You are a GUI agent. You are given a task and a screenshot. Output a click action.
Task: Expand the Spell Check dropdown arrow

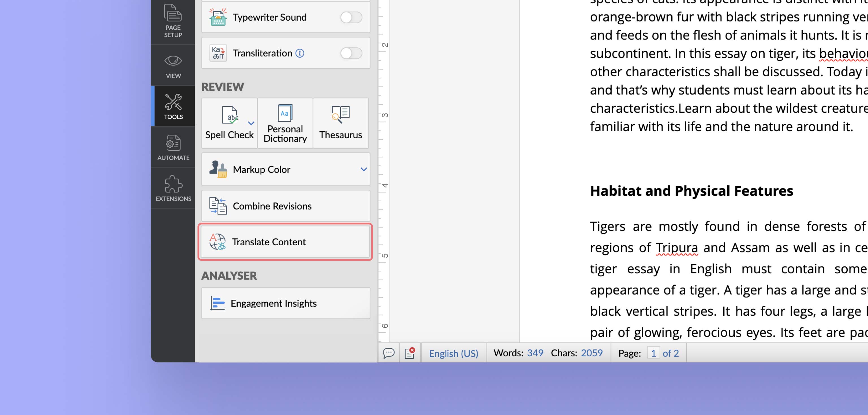point(251,123)
